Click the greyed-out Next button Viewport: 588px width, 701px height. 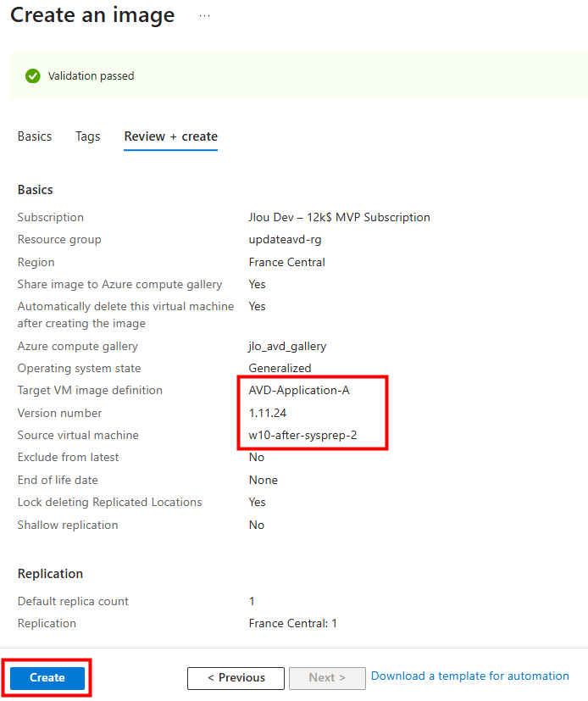pos(327,678)
